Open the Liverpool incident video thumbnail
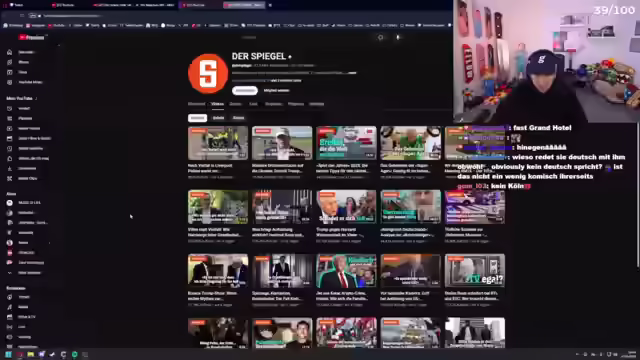 point(218,143)
